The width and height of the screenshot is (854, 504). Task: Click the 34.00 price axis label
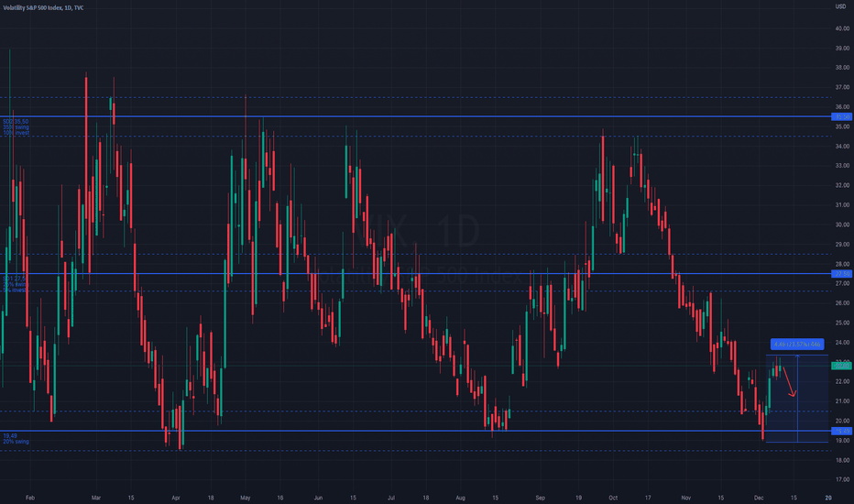(x=842, y=146)
